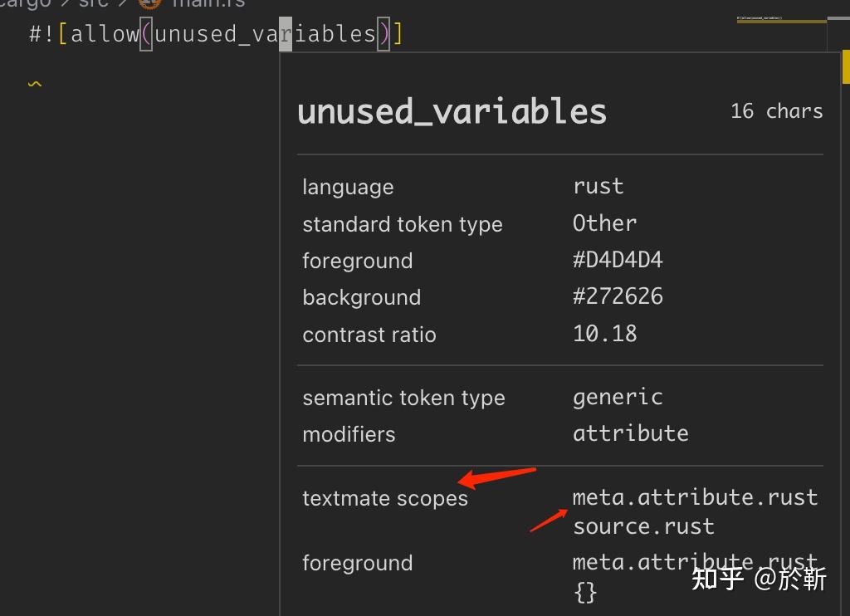The width and height of the screenshot is (850, 616).
Task: Click the generic semantic token type value
Action: point(617,397)
